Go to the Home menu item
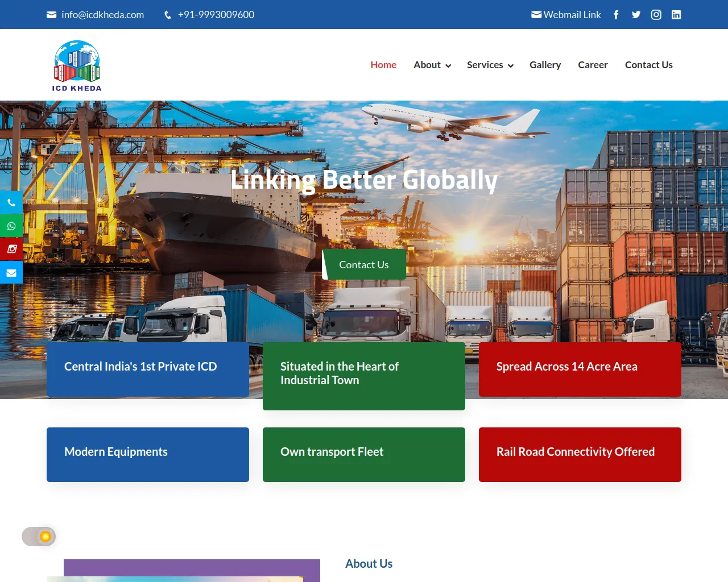This screenshot has width=728, height=582. (x=383, y=65)
